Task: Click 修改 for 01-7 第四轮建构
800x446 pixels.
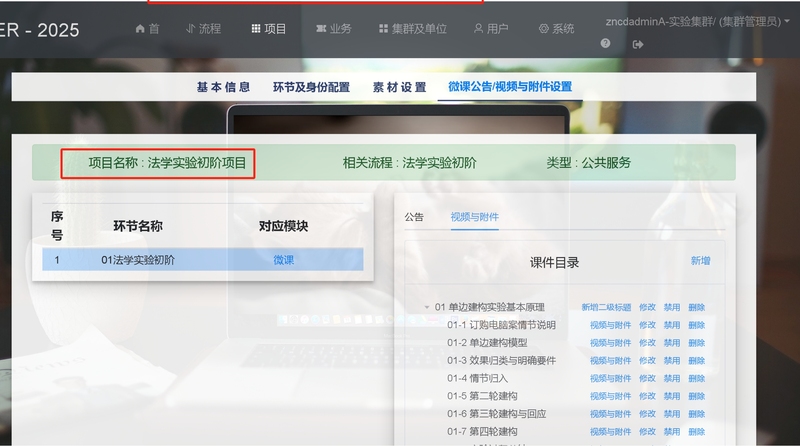Action: point(647,432)
